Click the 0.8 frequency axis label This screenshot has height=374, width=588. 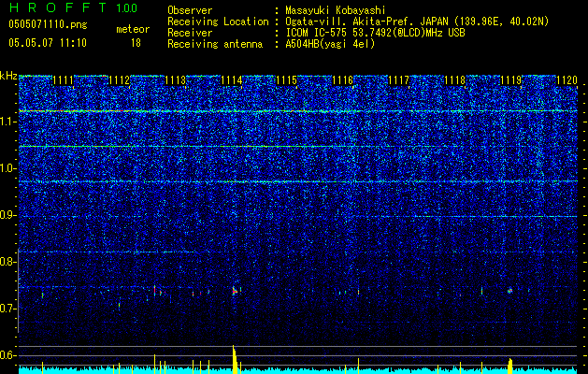pos(7,262)
